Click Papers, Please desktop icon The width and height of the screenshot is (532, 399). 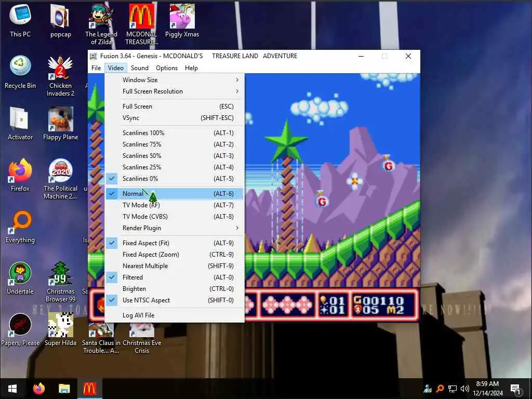(20, 330)
